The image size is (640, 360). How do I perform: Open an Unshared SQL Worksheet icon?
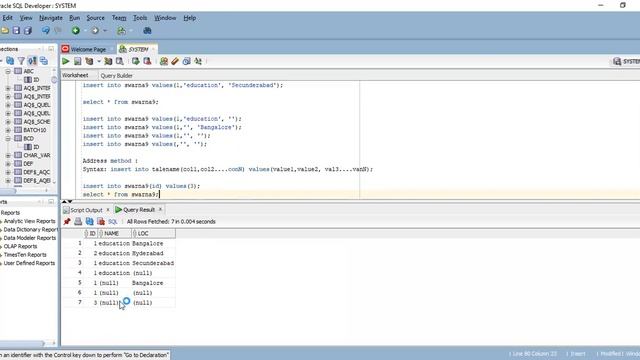point(164,61)
